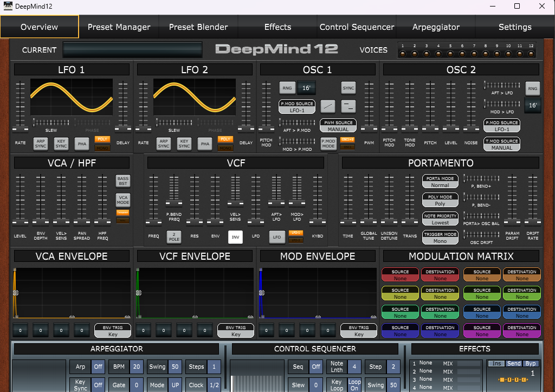555x392 pixels.
Task: Toggle the Seq Off switch
Action: coord(316,367)
